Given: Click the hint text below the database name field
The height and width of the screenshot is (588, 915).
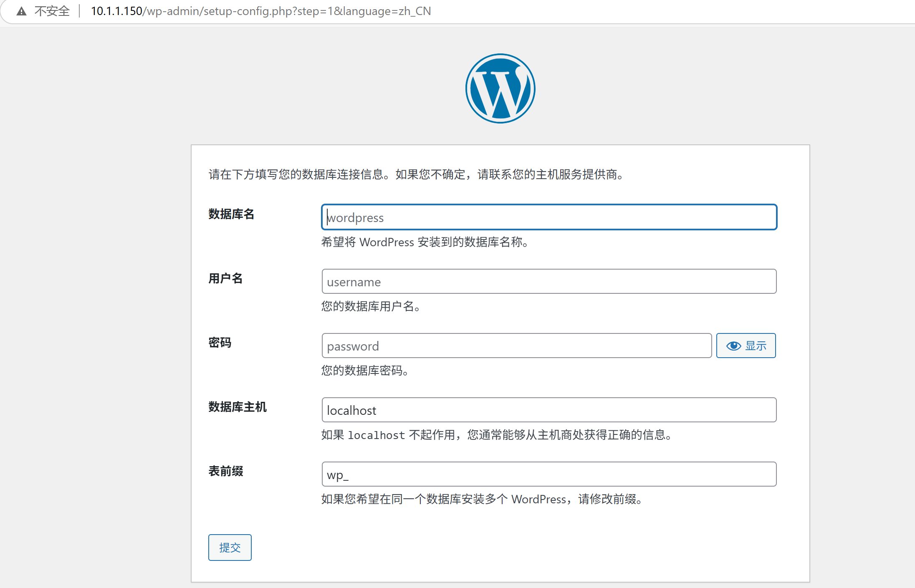Looking at the screenshot, I should [x=425, y=242].
